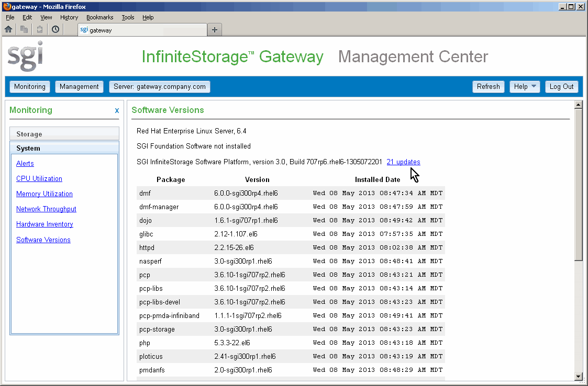Screen dimensions: 588x386
Task: Open the Memory Utilization link
Action: click(x=45, y=194)
